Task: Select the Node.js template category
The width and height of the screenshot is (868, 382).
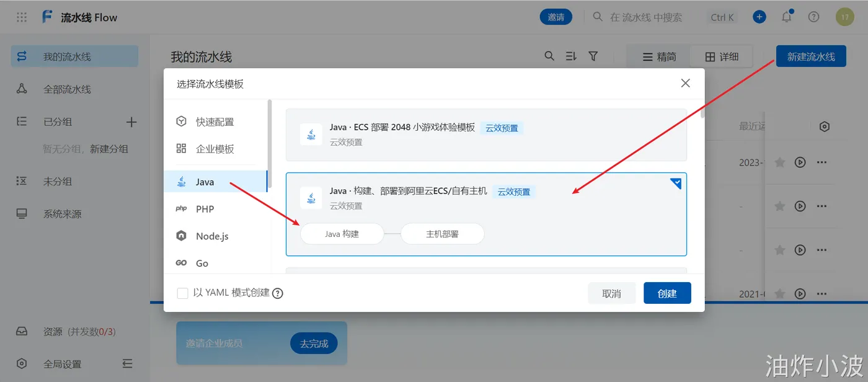Action: coord(215,236)
